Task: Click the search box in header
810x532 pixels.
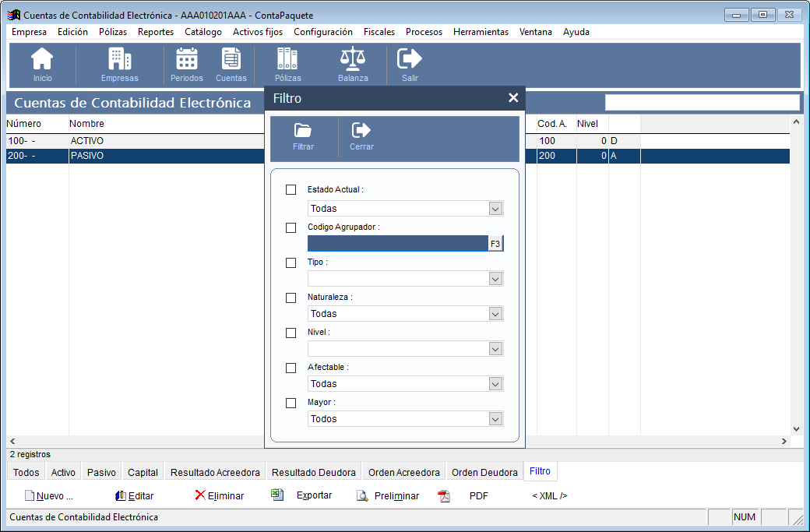Action: pyautogui.click(x=702, y=102)
